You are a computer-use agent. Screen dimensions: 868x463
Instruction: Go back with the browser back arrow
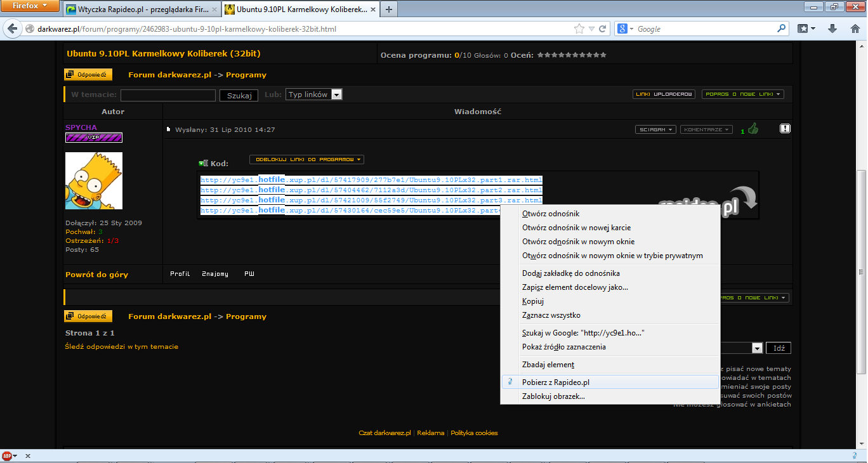[12, 29]
